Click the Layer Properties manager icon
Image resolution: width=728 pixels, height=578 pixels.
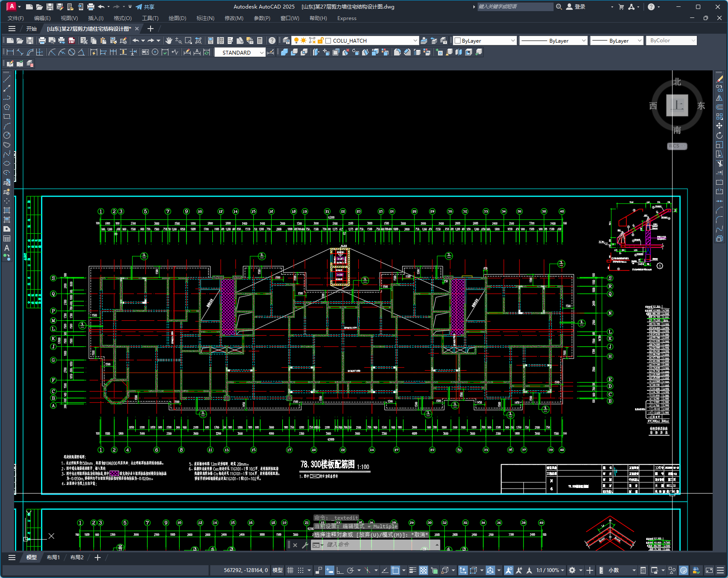(x=286, y=41)
